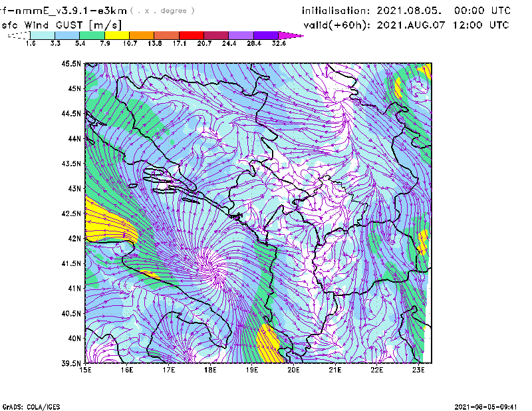Click the 22E longitude axis label
532x411 pixels.
(377, 370)
